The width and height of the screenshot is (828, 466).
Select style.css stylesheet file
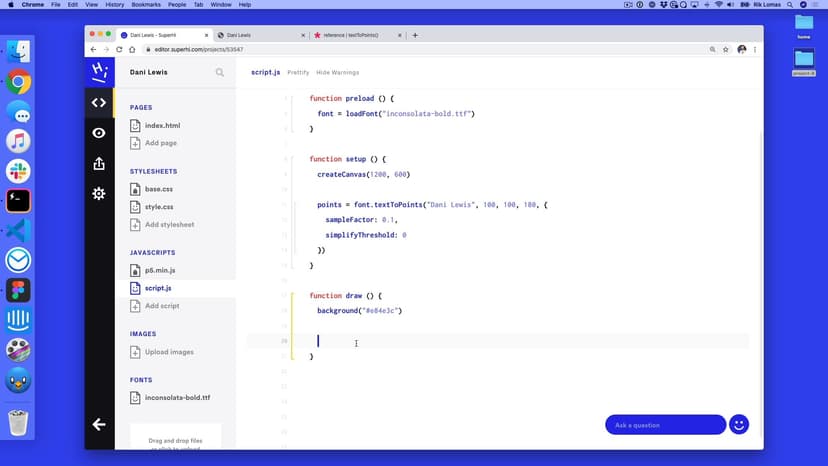(158, 207)
